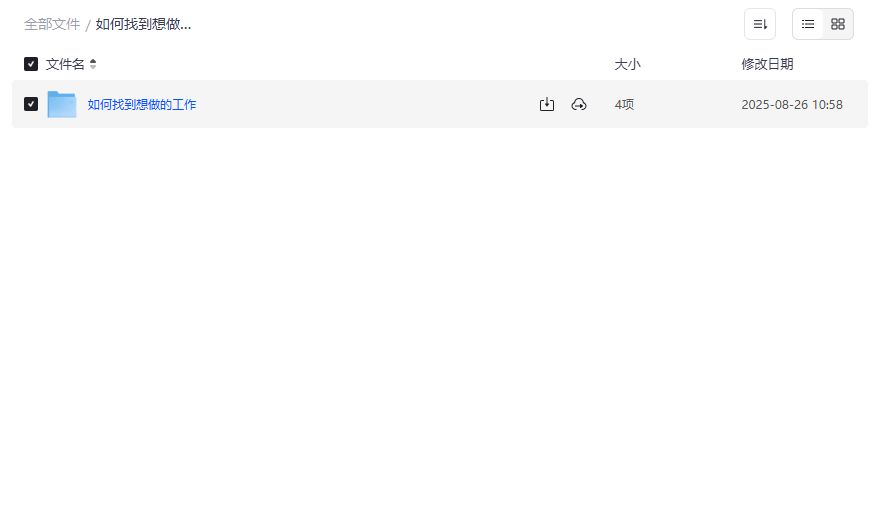Switch to grid view layout
The width and height of the screenshot is (878, 519).
point(838,24)
